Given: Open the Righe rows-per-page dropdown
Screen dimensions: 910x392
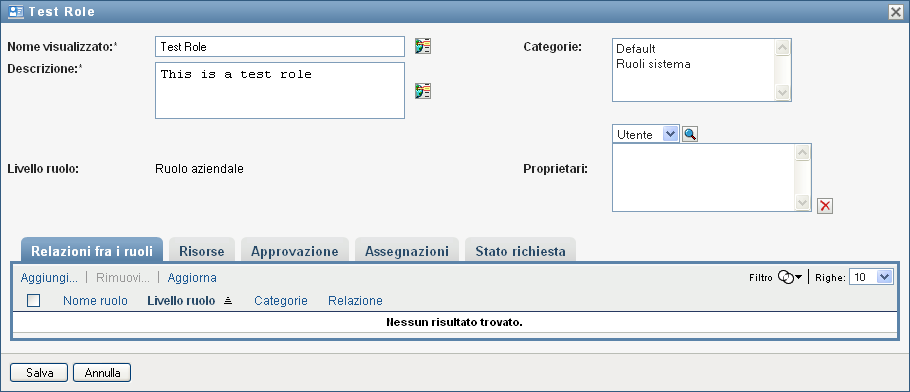Looking at the screenshot, I should (871, 278).
